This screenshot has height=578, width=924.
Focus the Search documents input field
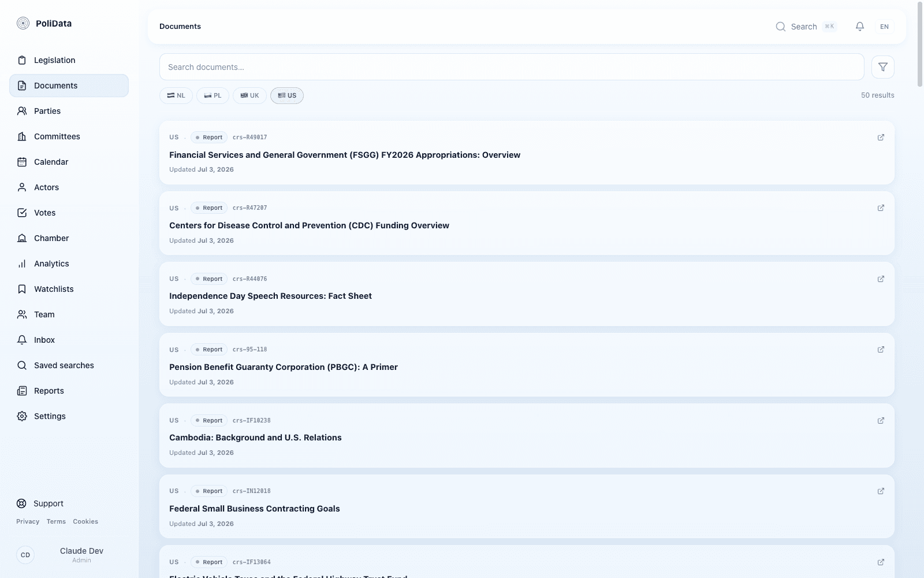pyautogui.click(x=512, y=67)
